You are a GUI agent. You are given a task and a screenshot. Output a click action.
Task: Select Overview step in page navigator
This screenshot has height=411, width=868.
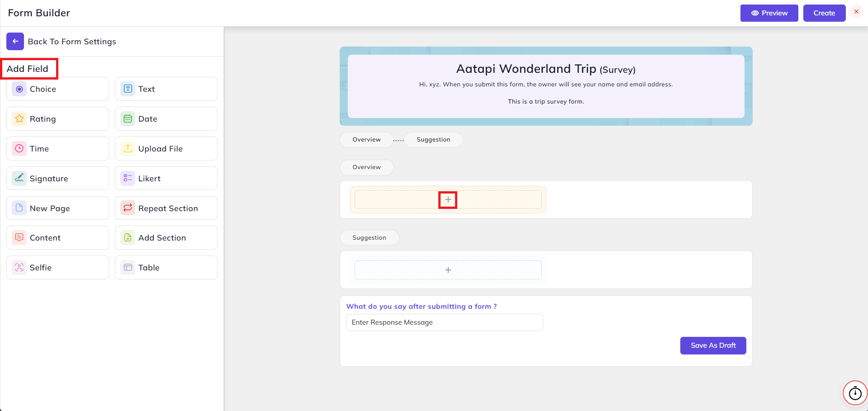coord(366,140)
